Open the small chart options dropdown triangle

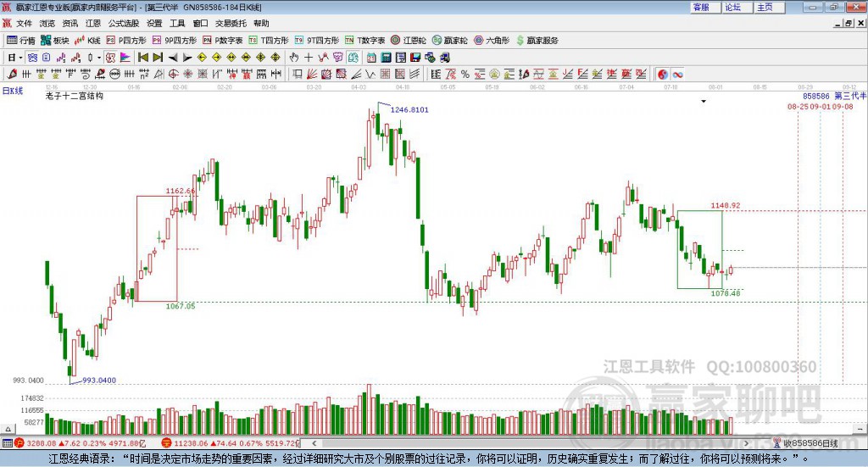704,101
